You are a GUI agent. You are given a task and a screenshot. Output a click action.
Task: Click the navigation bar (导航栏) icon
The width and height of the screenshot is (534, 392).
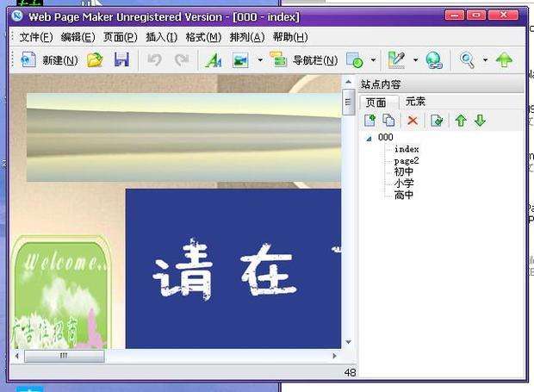tap(278, 59)
